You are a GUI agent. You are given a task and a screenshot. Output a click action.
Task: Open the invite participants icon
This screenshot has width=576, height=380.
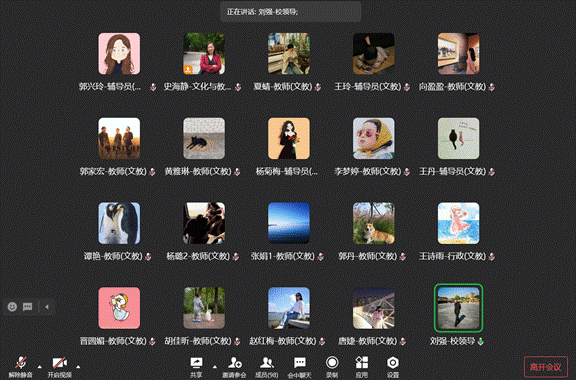234,367
